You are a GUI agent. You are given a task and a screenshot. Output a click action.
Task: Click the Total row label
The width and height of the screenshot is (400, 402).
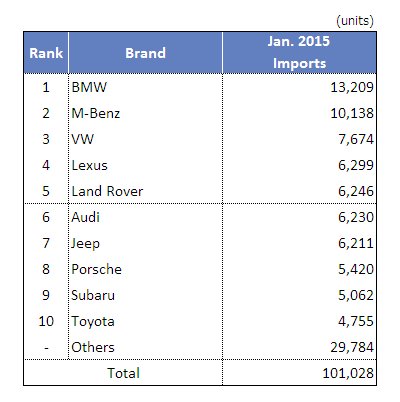click(x=123, y=373)
